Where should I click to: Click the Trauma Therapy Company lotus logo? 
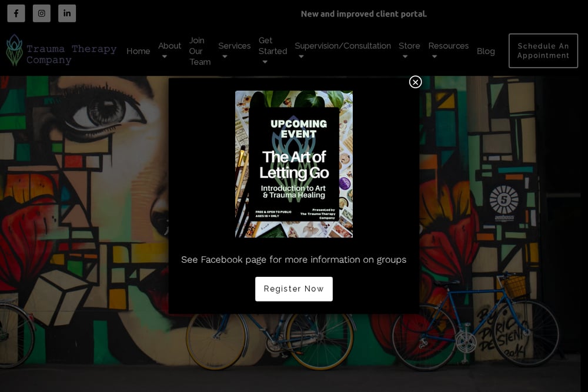click(x=15, y=50)
